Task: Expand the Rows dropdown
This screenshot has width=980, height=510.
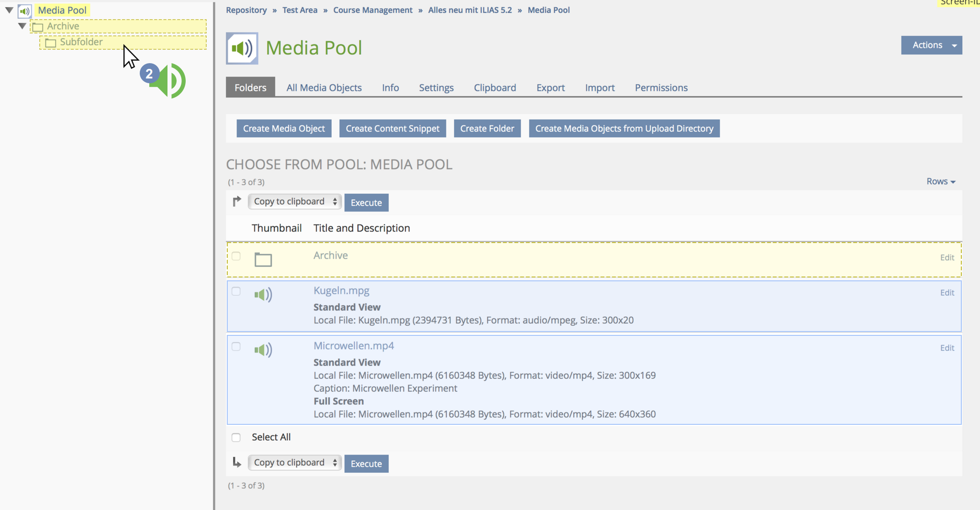Action: [940, 181]
